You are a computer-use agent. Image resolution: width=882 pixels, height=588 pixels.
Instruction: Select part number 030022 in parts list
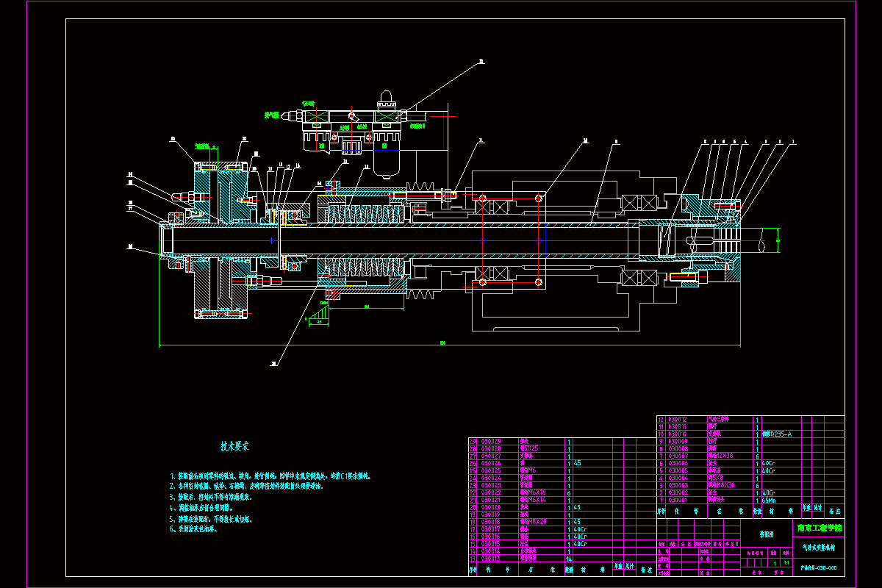tap(491, 492)
